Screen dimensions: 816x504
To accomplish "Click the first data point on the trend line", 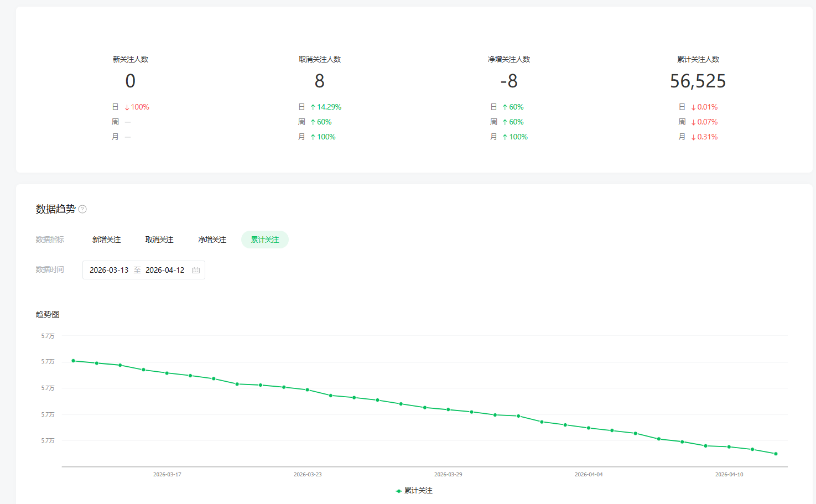I will pyautogui.click(x=73, y=361).
